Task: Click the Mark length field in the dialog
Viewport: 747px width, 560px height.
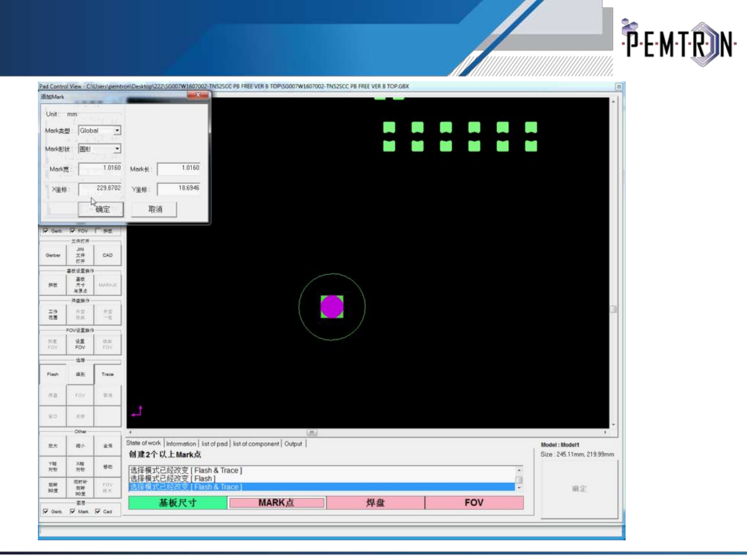Action: pyautogui.click(x=178, y=169)
